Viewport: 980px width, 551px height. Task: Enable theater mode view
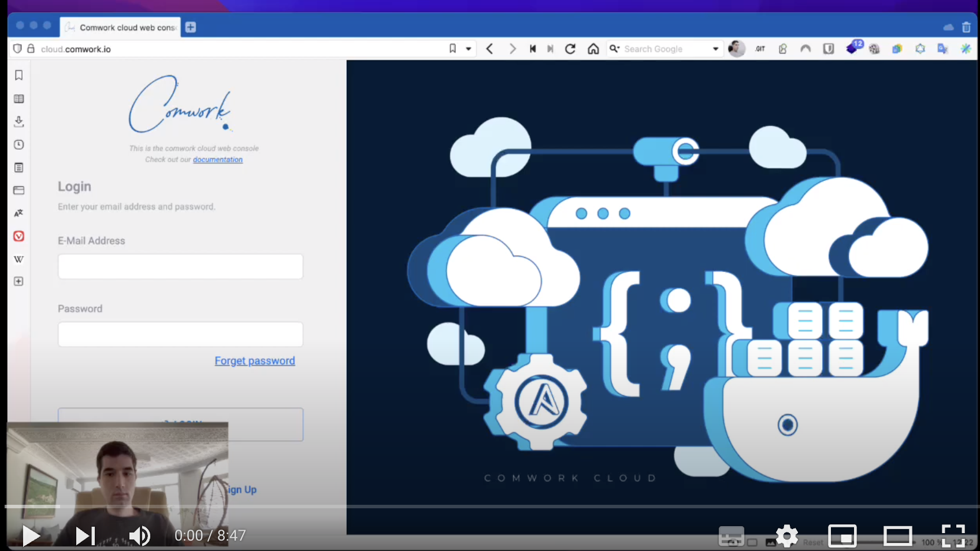coord(897,536)
